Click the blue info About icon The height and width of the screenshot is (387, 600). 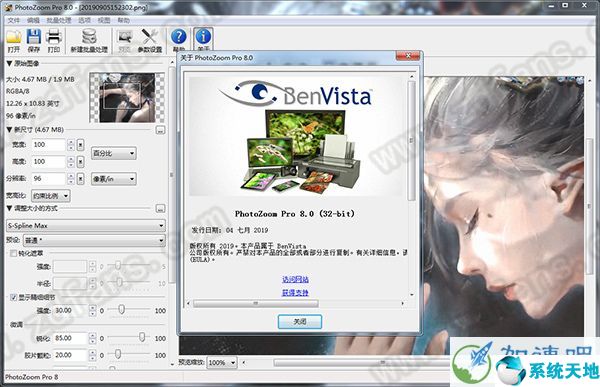[203, 37]
